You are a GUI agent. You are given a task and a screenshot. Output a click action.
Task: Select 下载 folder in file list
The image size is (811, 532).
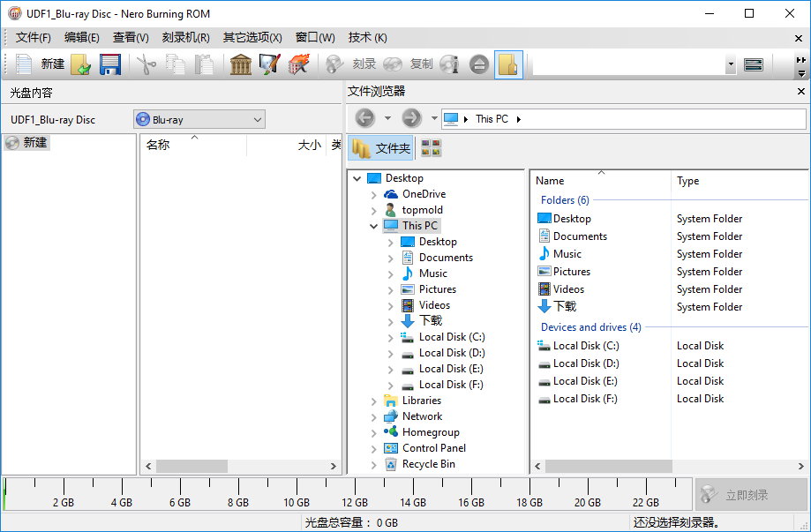pyautogui.click(x=564, y=307)
